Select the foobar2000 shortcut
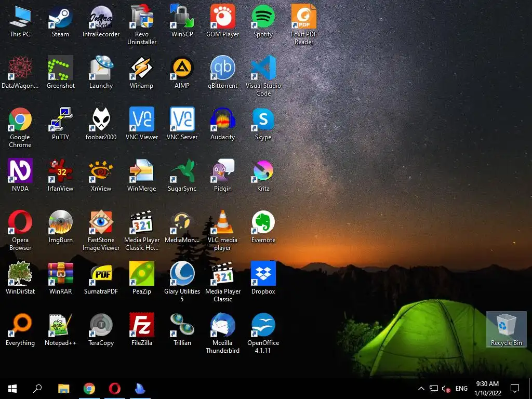The height and width of the screenshot is (399, 532). (101, 124)
